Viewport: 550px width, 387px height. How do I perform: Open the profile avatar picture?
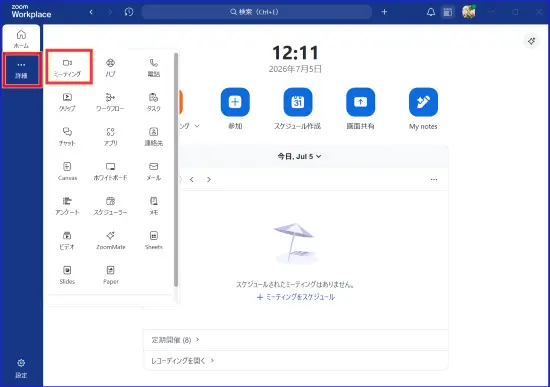[x=469, y=12]
